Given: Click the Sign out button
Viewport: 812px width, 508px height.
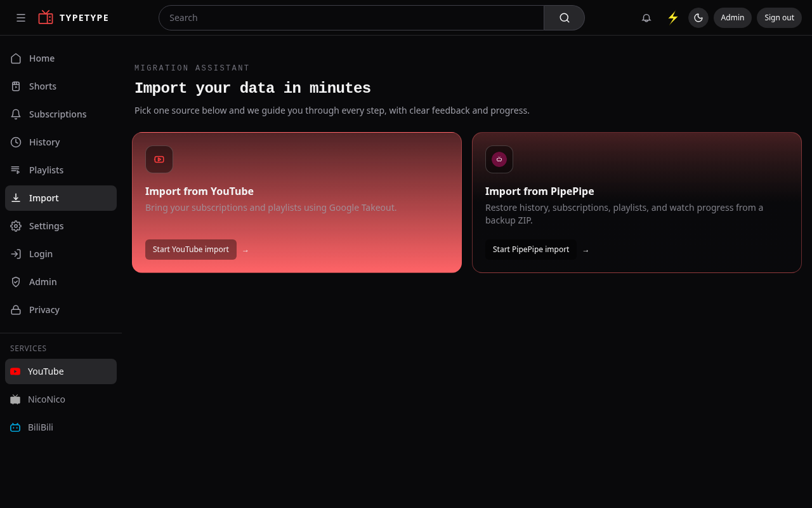Looking at the screenshot, I should pos(779,18).
